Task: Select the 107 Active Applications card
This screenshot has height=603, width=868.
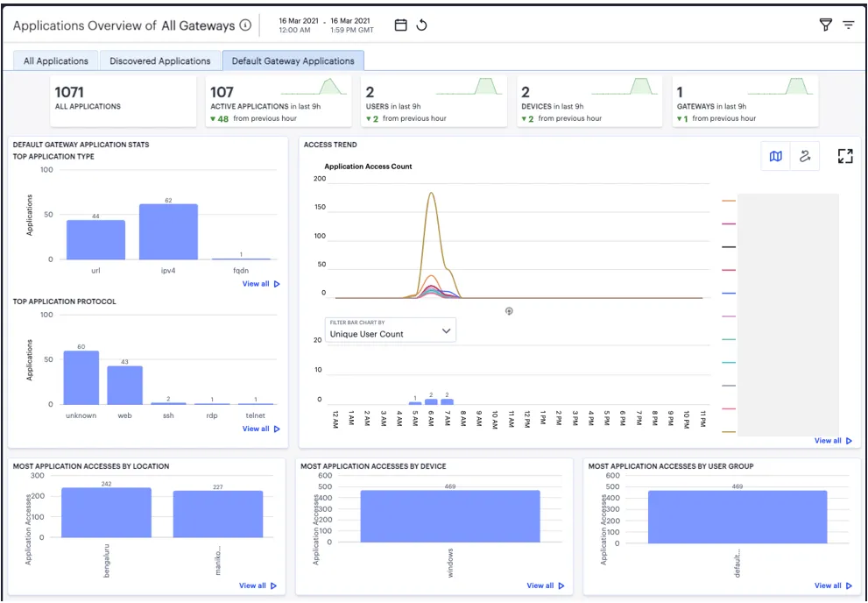Action: coord(279,102)
